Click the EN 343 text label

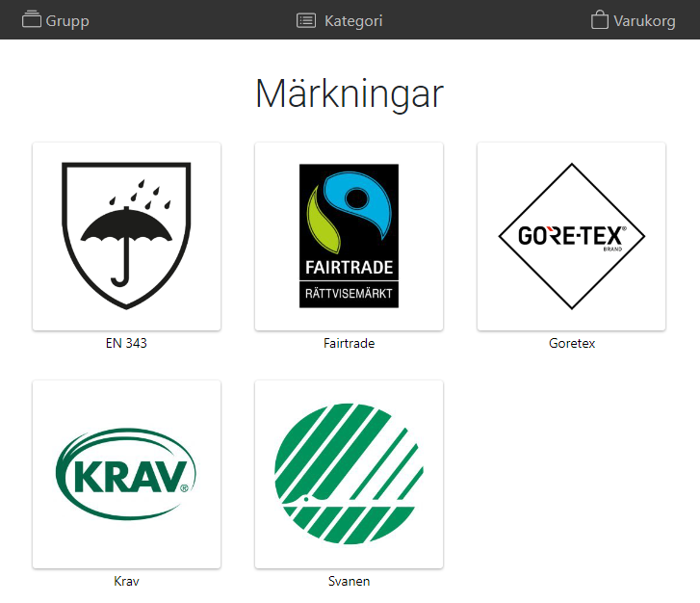tap(126, 343)
